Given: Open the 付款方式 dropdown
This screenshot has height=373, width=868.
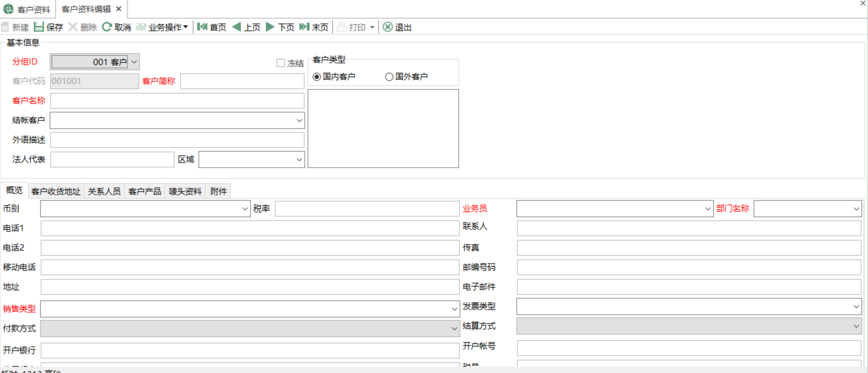Looking at the screenshot, I should pos(454,328).
